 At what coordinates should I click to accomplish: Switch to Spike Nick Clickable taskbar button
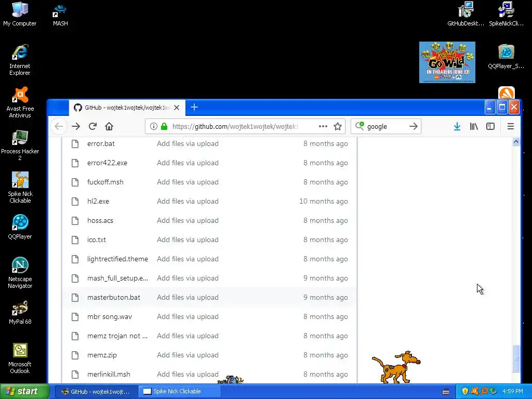[x=179, y=391]
